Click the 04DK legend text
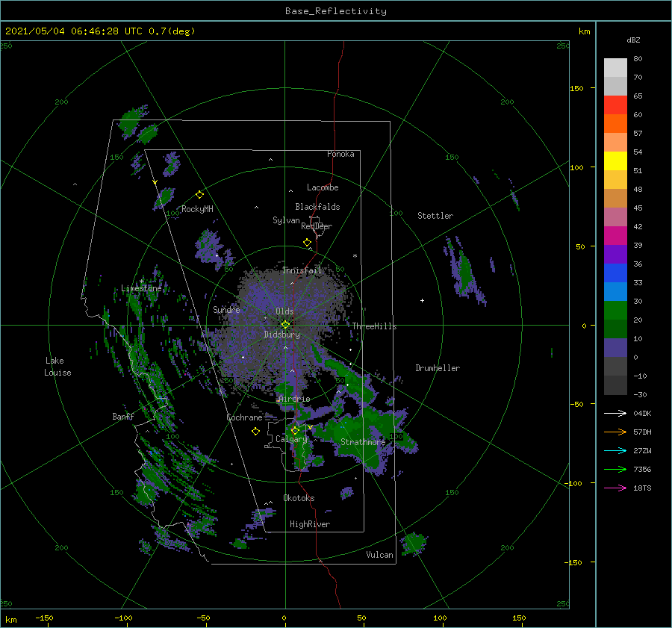This screenshot has width=672, height=628. coord(642,413)
